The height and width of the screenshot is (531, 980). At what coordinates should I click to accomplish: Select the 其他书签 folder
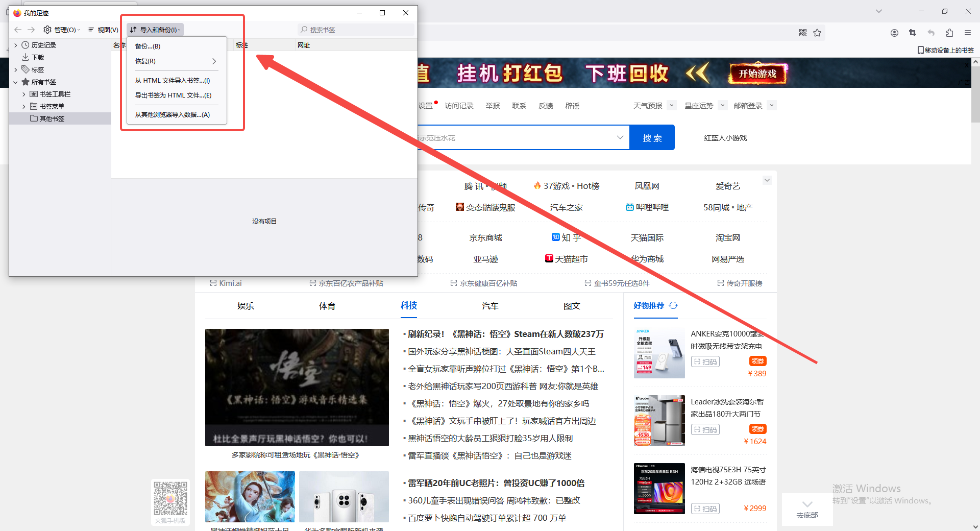coord(52,118)
